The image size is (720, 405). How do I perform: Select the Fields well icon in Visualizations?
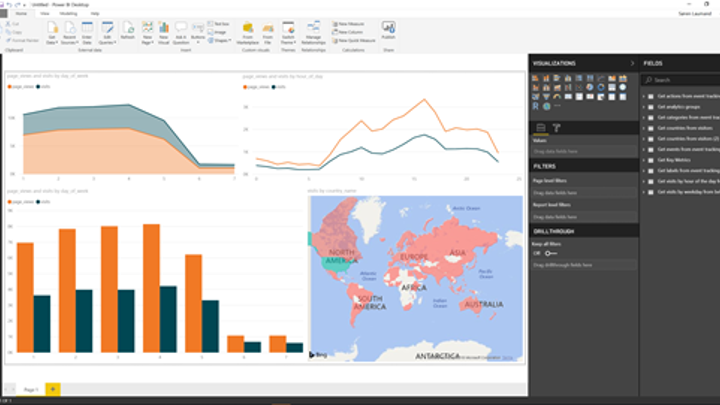(x=540, y=127)
